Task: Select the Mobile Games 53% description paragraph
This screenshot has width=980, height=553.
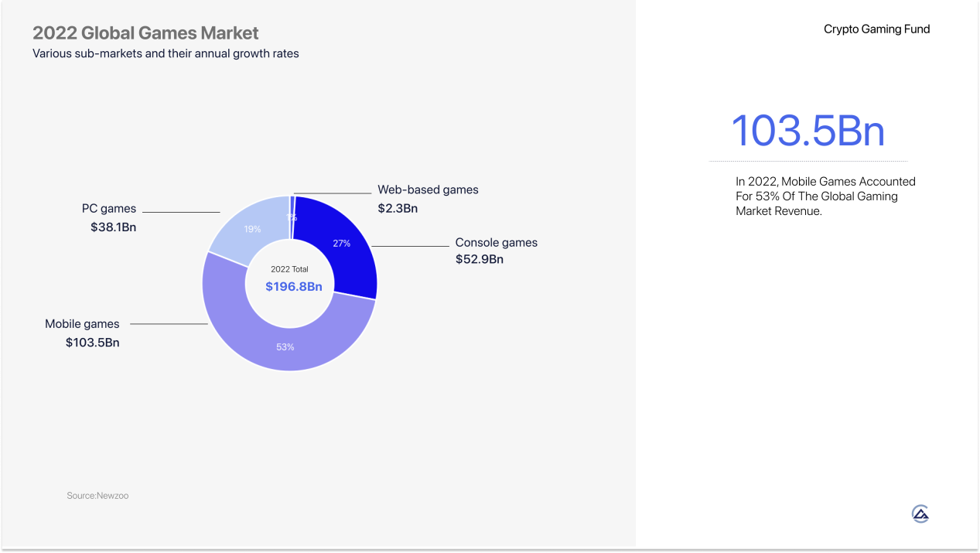Action: 825,196
